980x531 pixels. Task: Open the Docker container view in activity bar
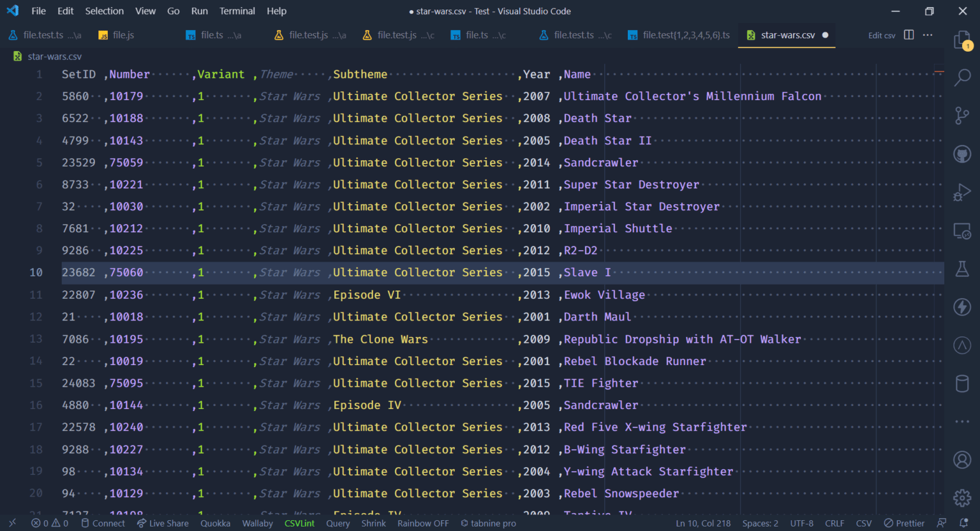tap(962, 384)
